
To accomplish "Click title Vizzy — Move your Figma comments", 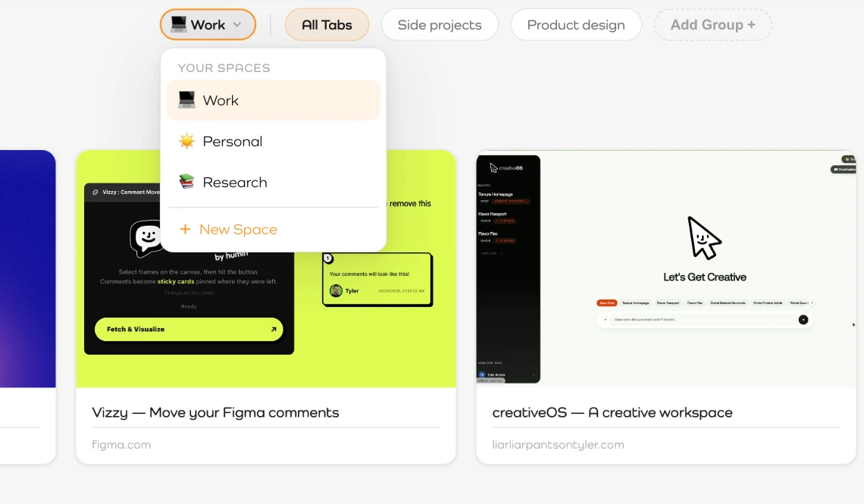I will 215,412.
